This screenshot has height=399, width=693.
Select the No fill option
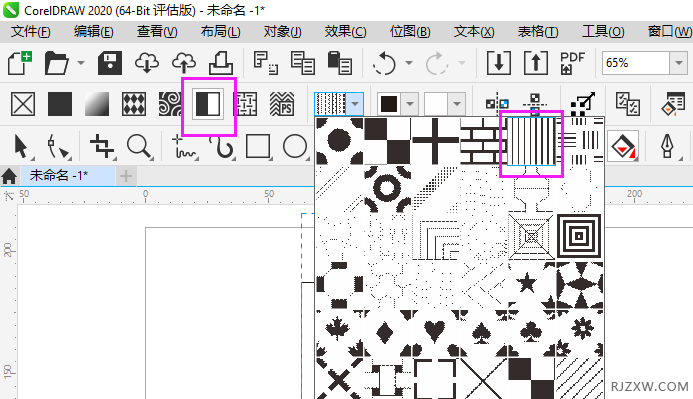tap(23, 104)
